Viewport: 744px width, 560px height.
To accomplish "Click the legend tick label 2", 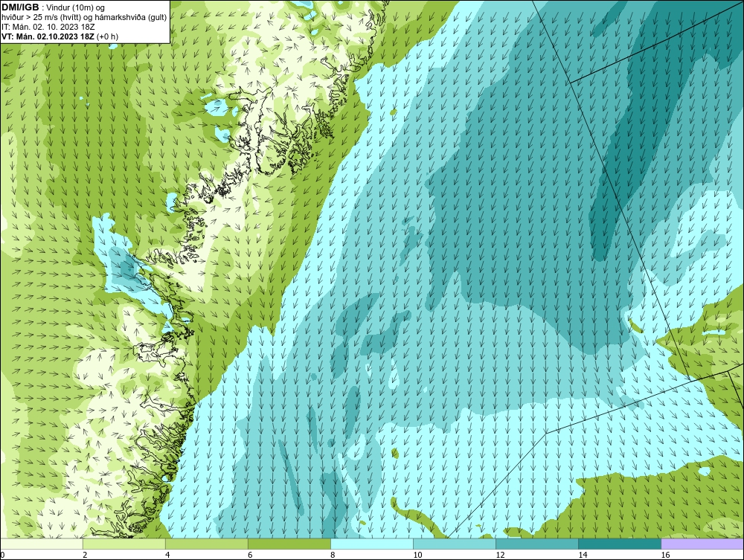I will tap(85, 555).
